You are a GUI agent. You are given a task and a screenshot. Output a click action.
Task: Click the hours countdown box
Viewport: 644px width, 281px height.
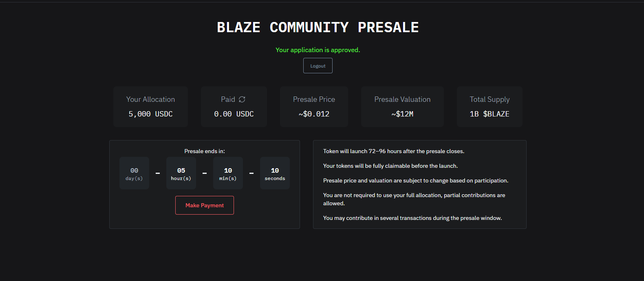point(181,173)
